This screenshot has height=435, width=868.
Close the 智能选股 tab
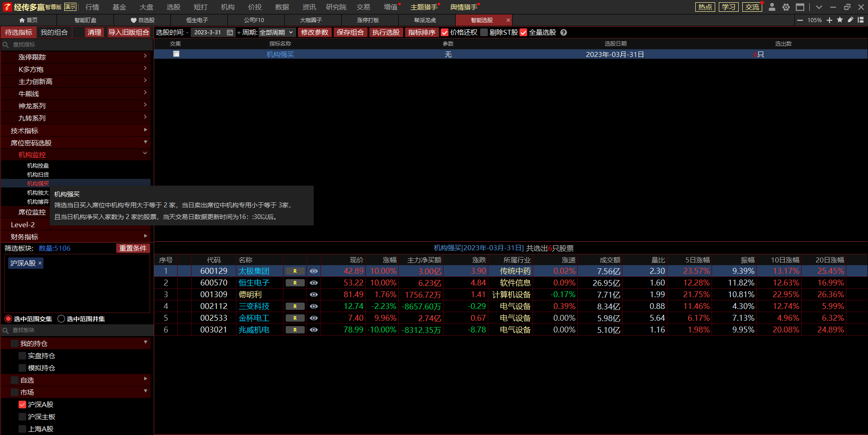pyautogui.click(x=508, y=20)
